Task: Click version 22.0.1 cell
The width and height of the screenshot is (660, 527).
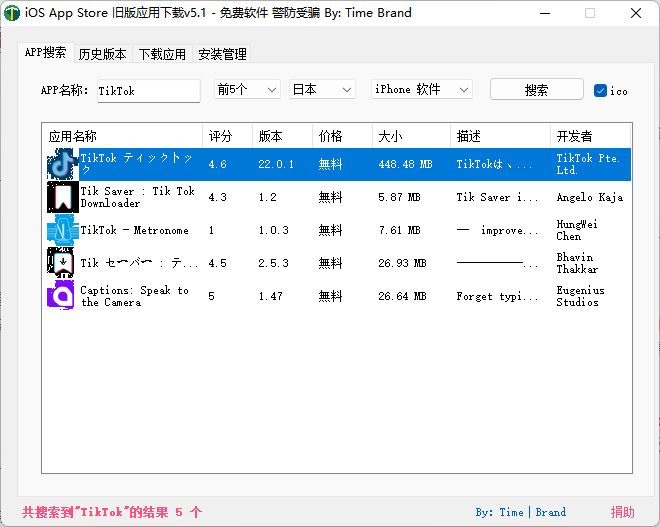Action: pyautogui.click(x=276, y=164)
